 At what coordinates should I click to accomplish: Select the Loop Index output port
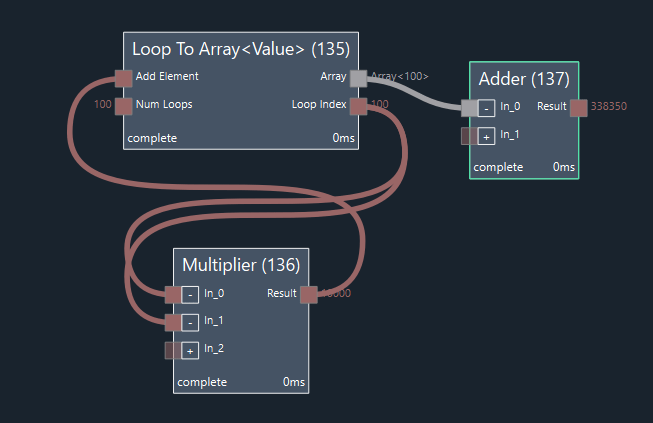358,105
